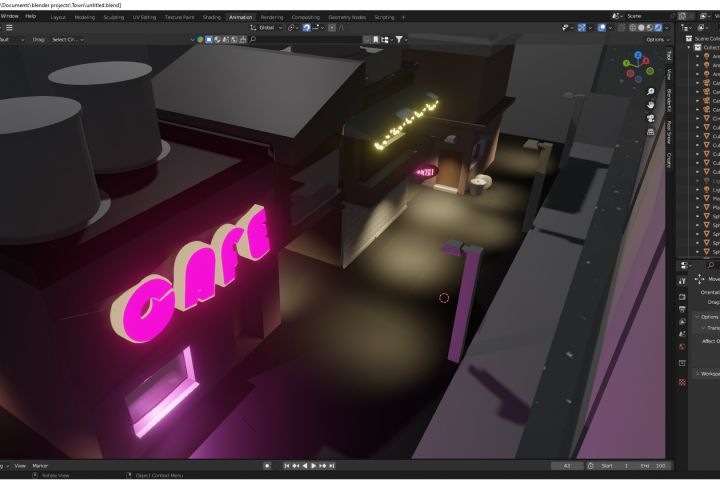Jump to the timeline start frame
The image size is (720, 480).
pyautogui.click(x=287, y=466)
